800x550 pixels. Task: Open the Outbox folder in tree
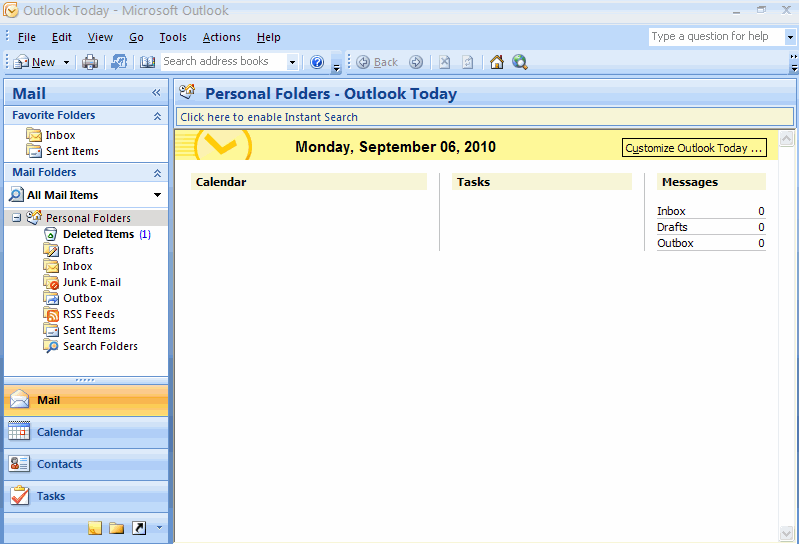coord(83,298)
